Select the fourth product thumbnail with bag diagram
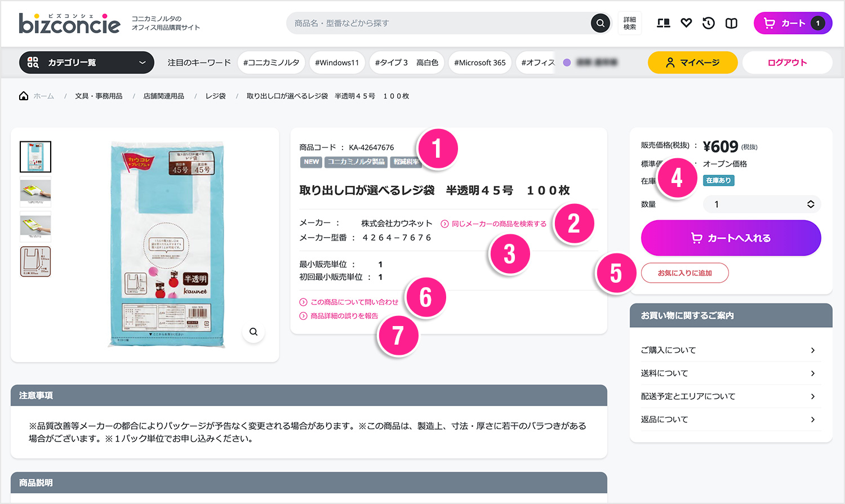Viewport: 845px width, 504px height. 35,261
